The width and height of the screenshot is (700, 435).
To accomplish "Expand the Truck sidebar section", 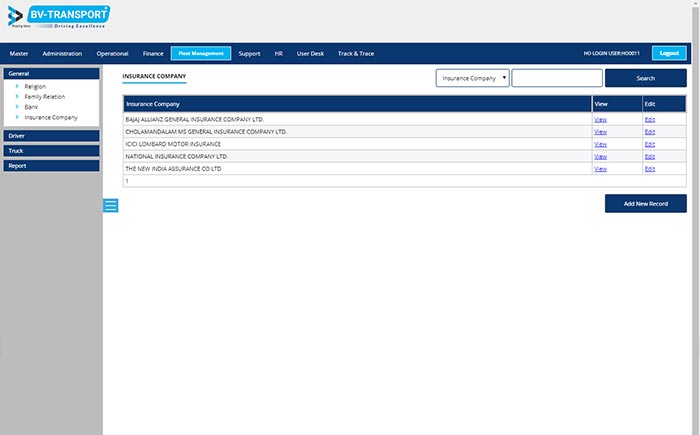I will pos(51,151).
